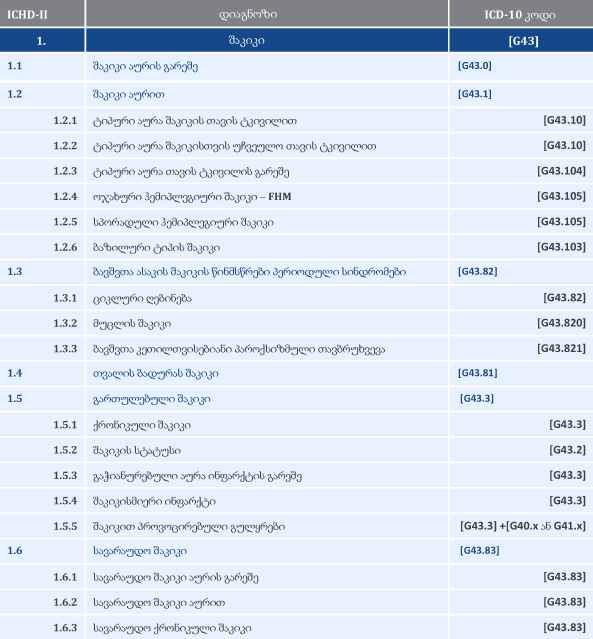Select the [G43] code in blue header
Screen dimensions: 593x639
pyautogui.click(x=524, y=41)
